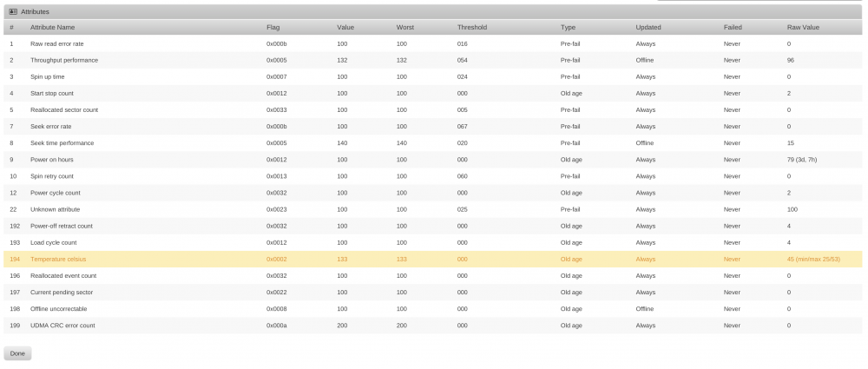868x369 pixels.
Task: Click raw value 45 (min/max 25/53)
Action: pos(814,260)
